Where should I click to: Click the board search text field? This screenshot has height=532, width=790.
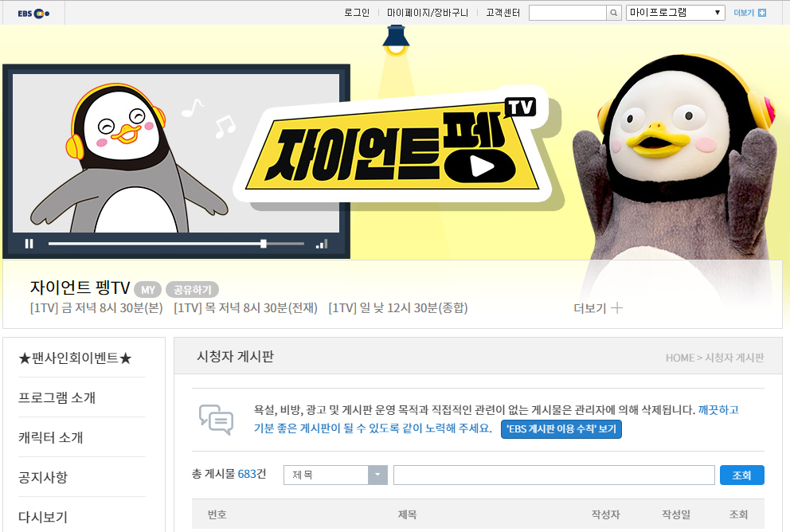coord(554,475)
